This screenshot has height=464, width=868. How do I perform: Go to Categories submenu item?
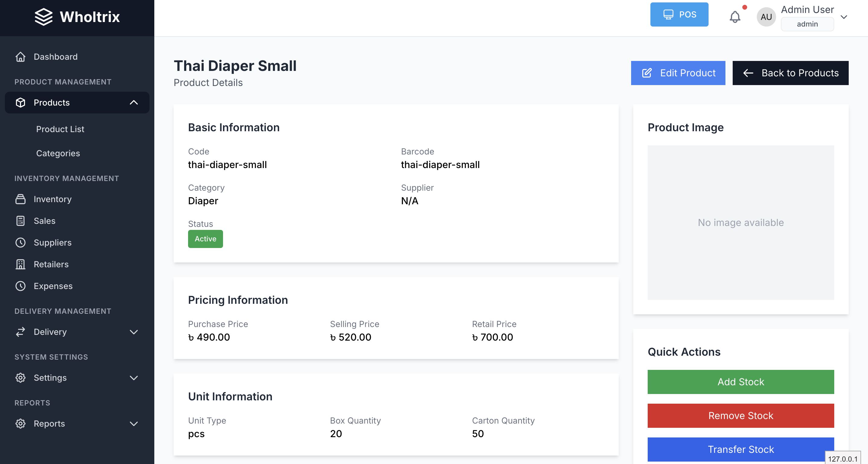coord(58,154)
